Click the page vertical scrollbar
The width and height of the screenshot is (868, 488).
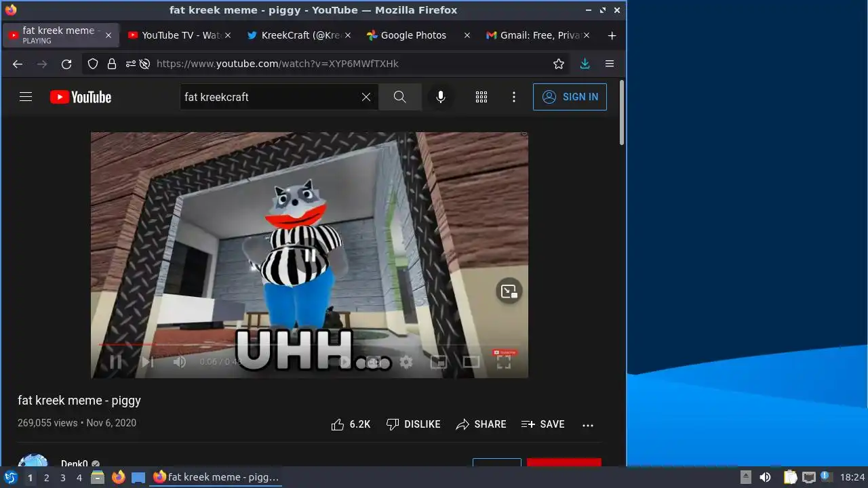tap(622, 113)
